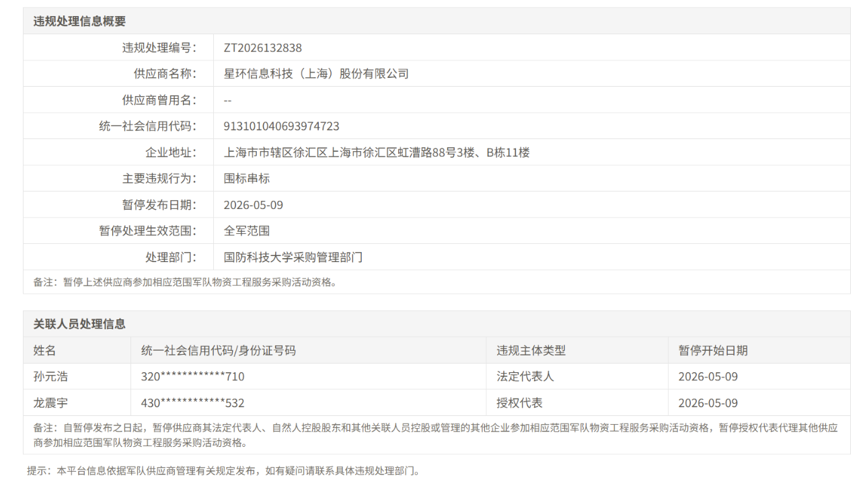Click the note starting with 备注：自暂停发布之日起
This screenshot has height=504, width=865.
pos(436,435)
